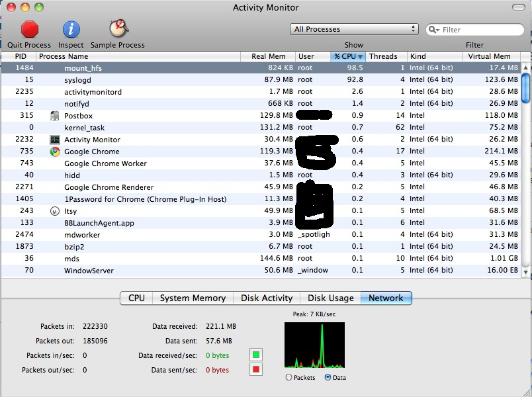Click the Data received 221.1 MB value
The image size is (532, 397).
pyautogui.click(x=221, y=326)
